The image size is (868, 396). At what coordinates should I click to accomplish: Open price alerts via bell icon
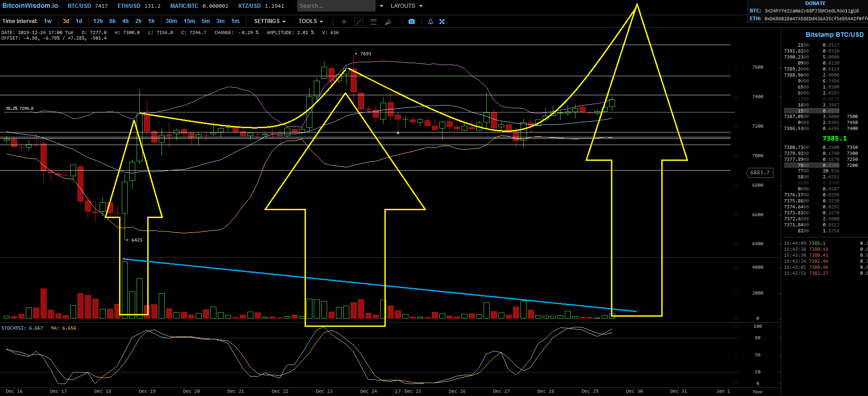click(x=431, y=22)
